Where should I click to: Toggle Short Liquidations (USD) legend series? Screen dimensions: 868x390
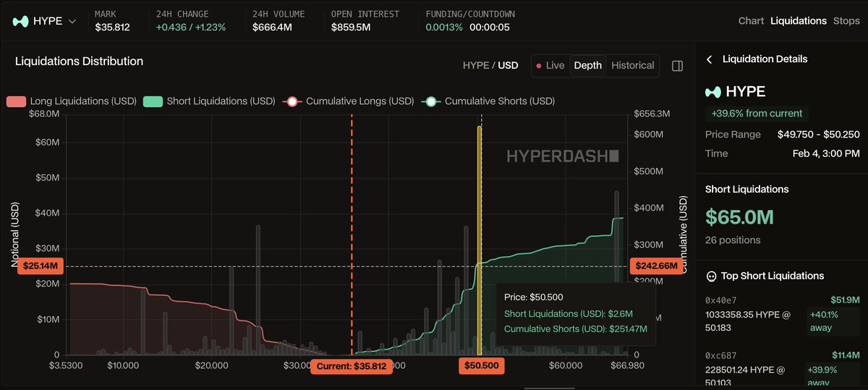pos(209,101)
